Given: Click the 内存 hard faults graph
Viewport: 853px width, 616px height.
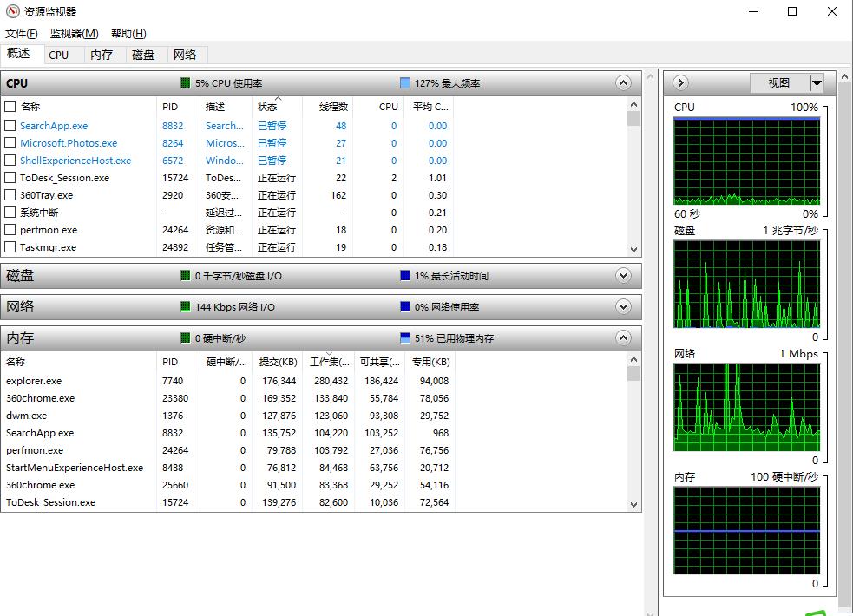Looking at the screenshot, I should click(x=746, y=531).
